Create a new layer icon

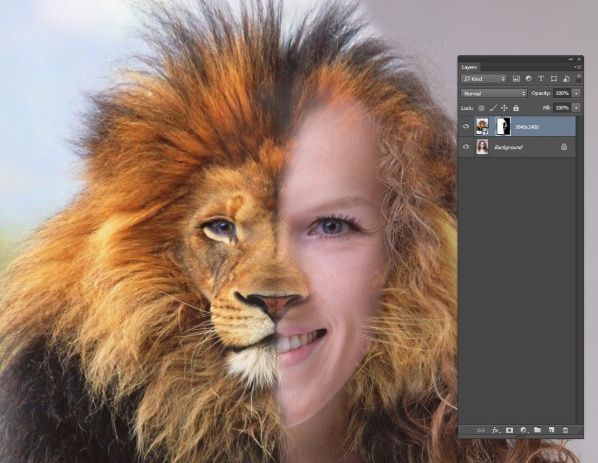coord(551,430)
